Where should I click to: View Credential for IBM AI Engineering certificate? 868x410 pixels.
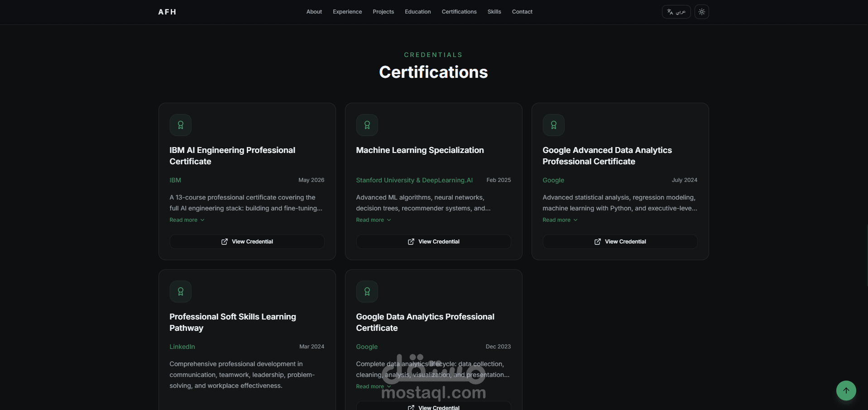[247, 242]
